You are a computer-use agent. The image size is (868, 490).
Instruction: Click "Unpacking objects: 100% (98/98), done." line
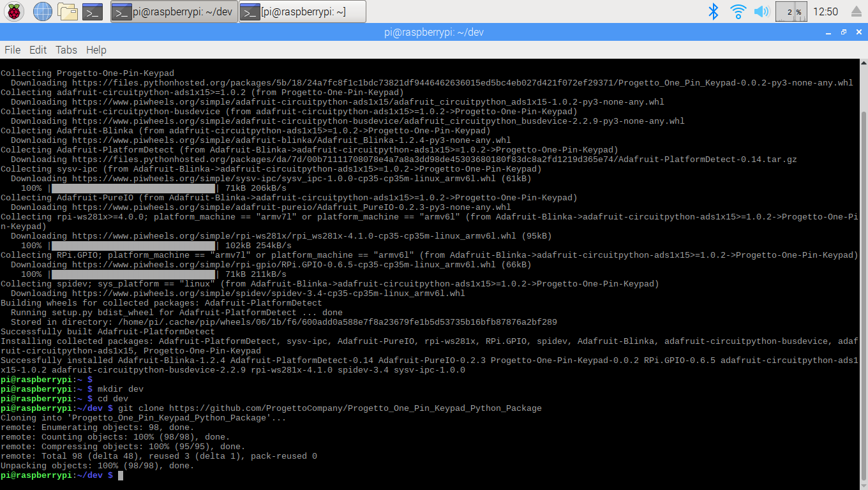click(x=98, y=466)
